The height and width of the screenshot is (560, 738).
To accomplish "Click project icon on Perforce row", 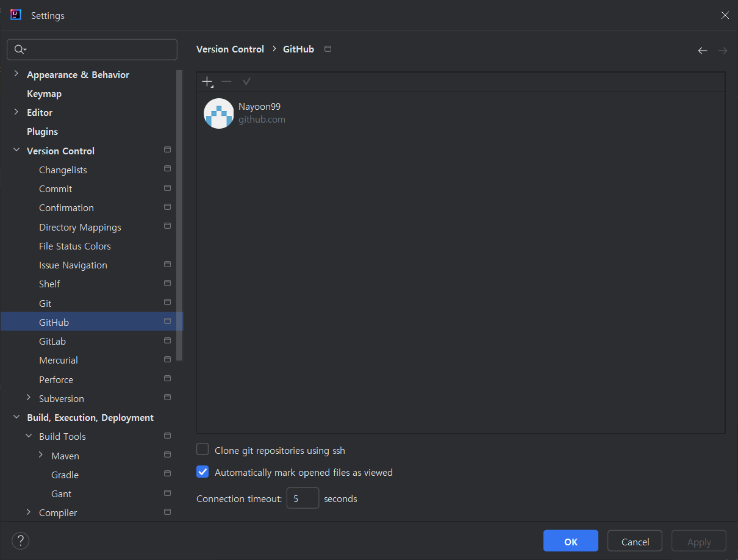I will pos(167,379).
